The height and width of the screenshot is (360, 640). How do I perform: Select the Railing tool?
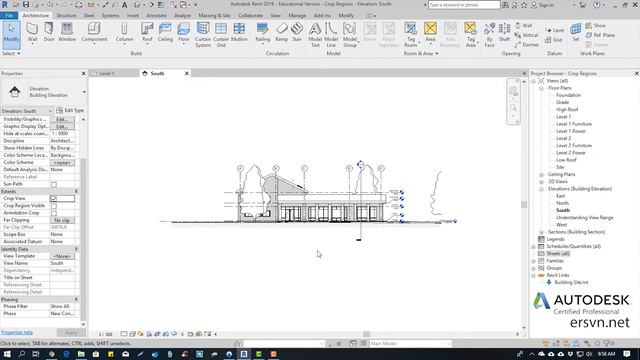[262, 32]
